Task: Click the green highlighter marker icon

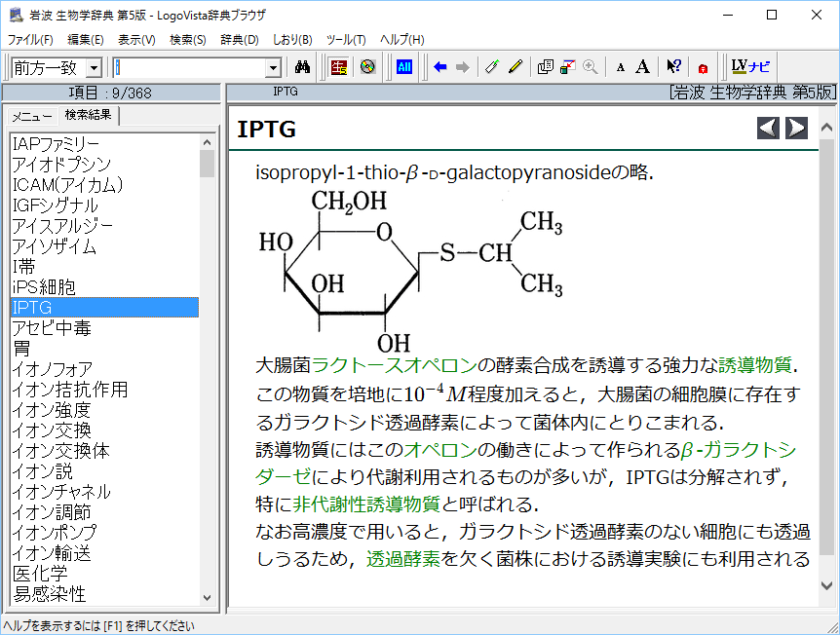Action: pos(490,66)
